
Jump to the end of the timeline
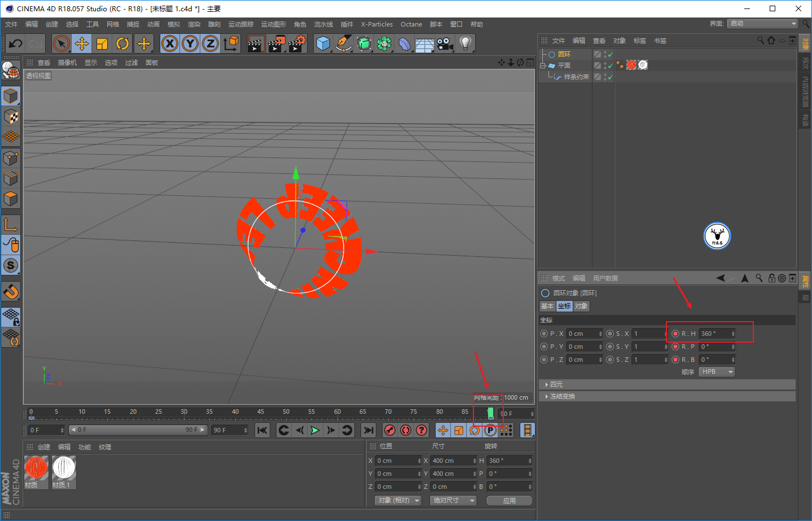[x=368, y=430]
